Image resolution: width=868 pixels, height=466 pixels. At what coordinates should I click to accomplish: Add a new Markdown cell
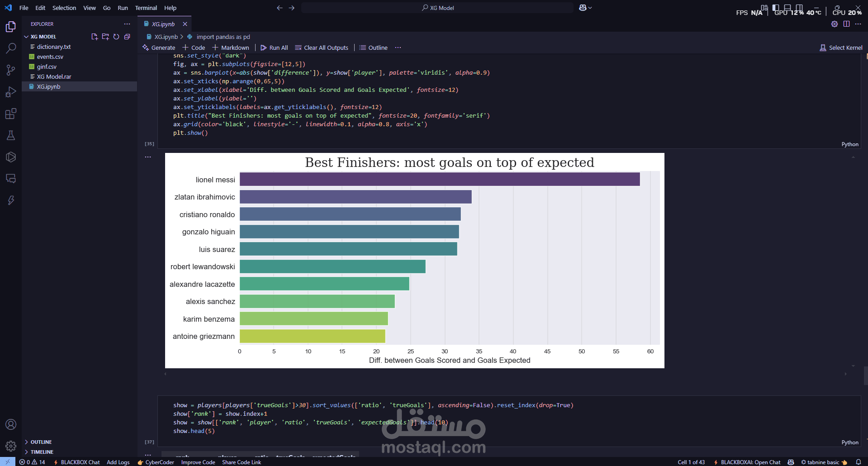pyautogui.click(x=231, y=48)
